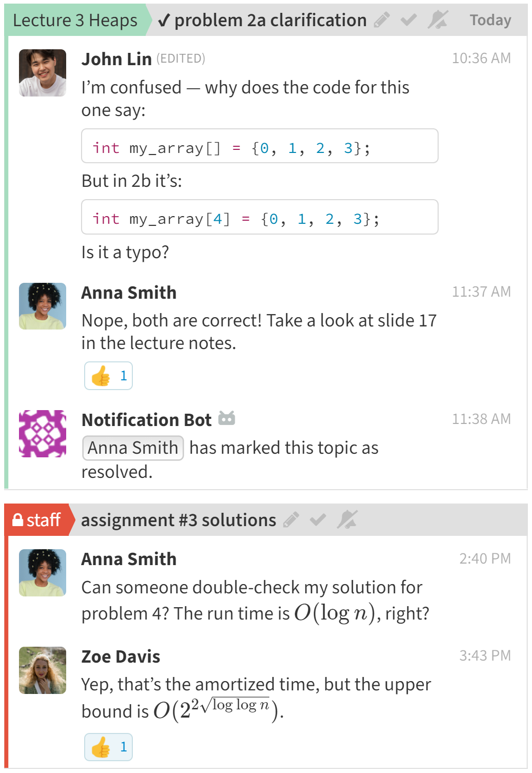532x773 pixels.
Task: Toggle thumbs up on Anna's slide 17 reply
Action: (x=109, y=376)
